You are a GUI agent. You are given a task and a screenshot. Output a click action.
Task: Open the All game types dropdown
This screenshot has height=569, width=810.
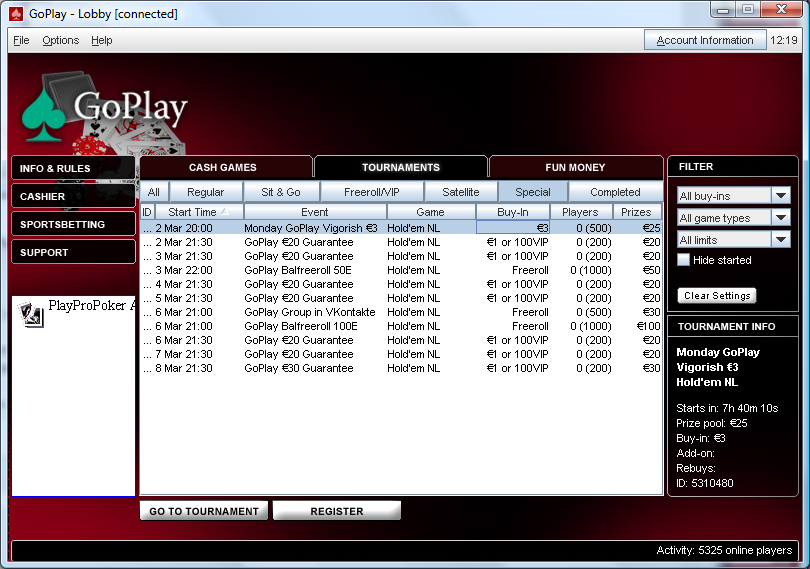point(781,218)
